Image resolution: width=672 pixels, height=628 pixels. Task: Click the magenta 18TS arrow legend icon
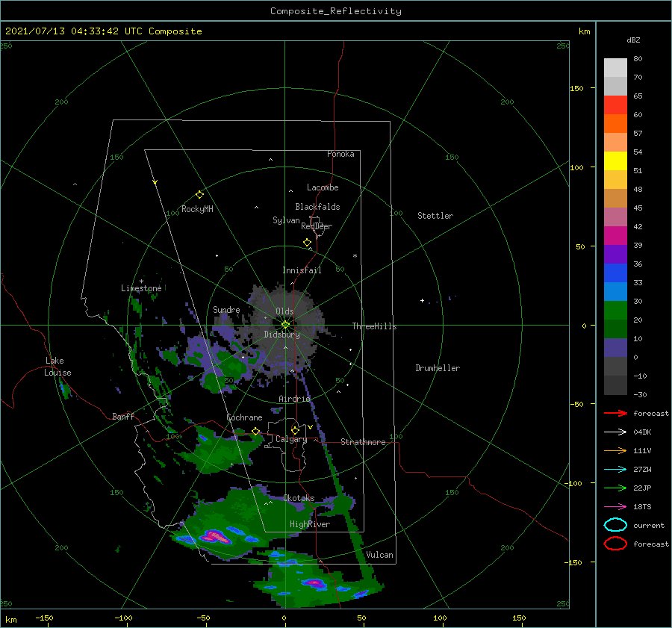[x=615, y=507]
